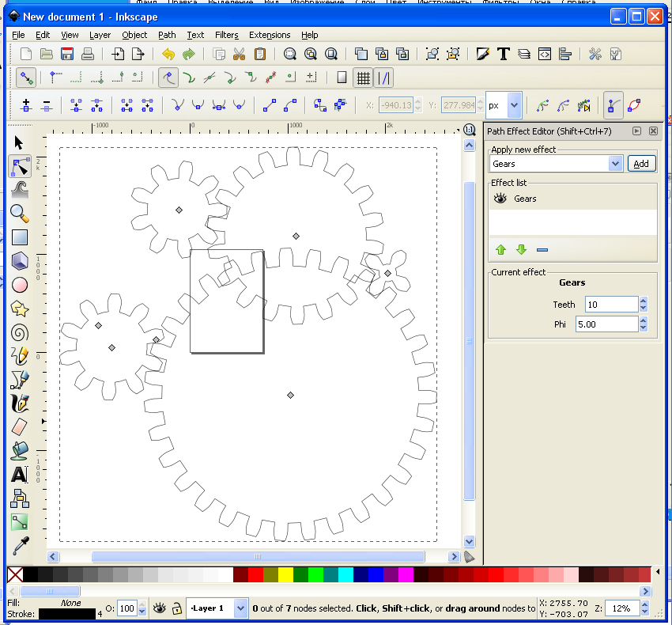The height and width of the screenshot is (625, 672).
Task: Select the Rectangle tool
Action: click(x=19, y=237)
